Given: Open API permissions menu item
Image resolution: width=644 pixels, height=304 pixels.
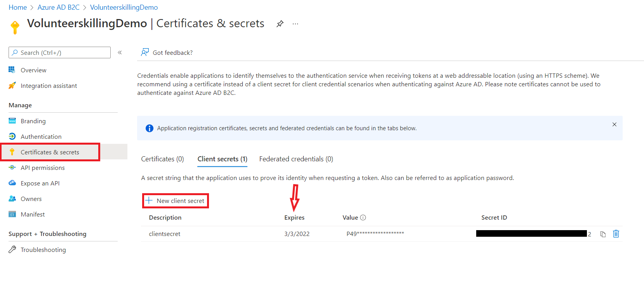Looking at the screenshot, I should [x=43, y=168].
